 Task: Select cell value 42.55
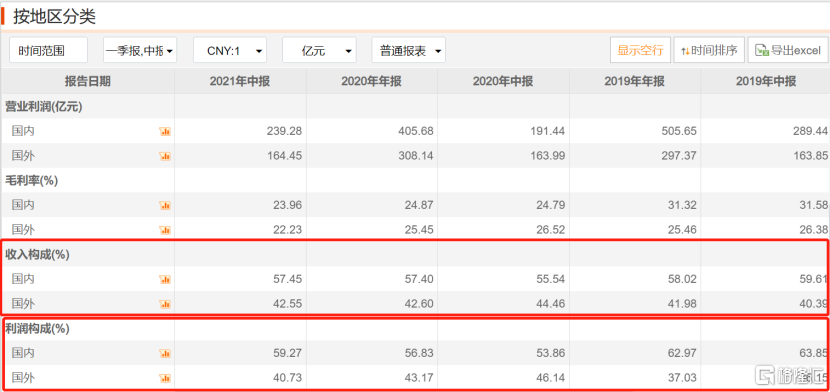[288, 304]
